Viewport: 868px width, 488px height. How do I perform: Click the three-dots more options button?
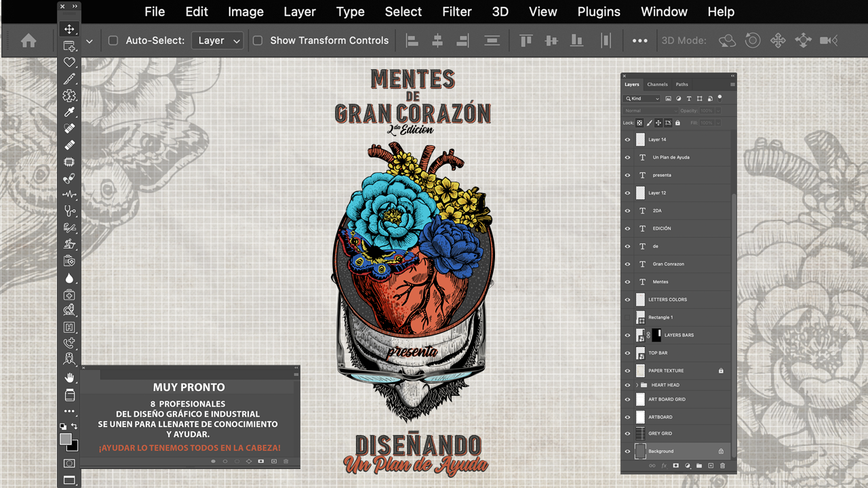pyautogui.click(x=639, y=41)
